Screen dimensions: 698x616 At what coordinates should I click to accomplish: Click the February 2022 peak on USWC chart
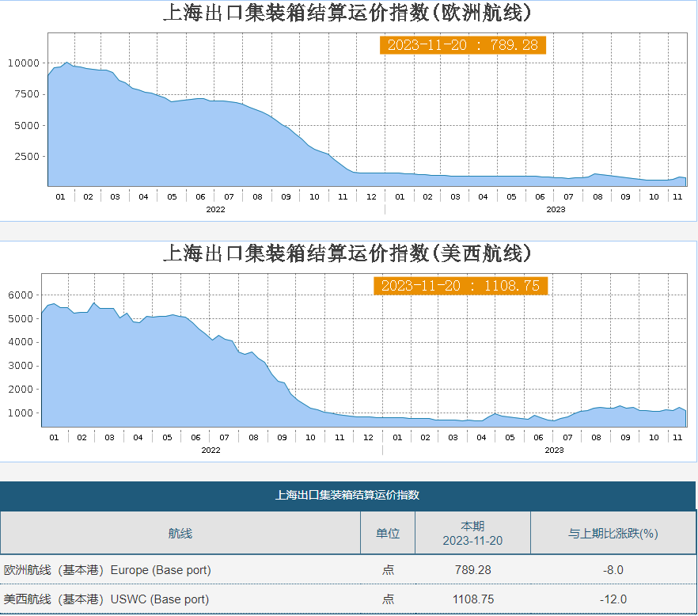point(94,303)
